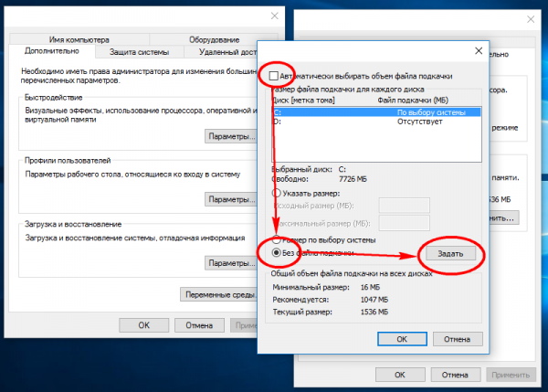
Task: Click the 'Исходный размер' input field
Action: click(404, 206)
